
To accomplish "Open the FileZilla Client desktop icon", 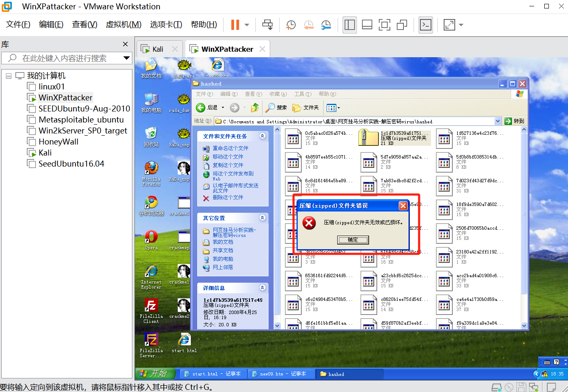I will (151, 311).
